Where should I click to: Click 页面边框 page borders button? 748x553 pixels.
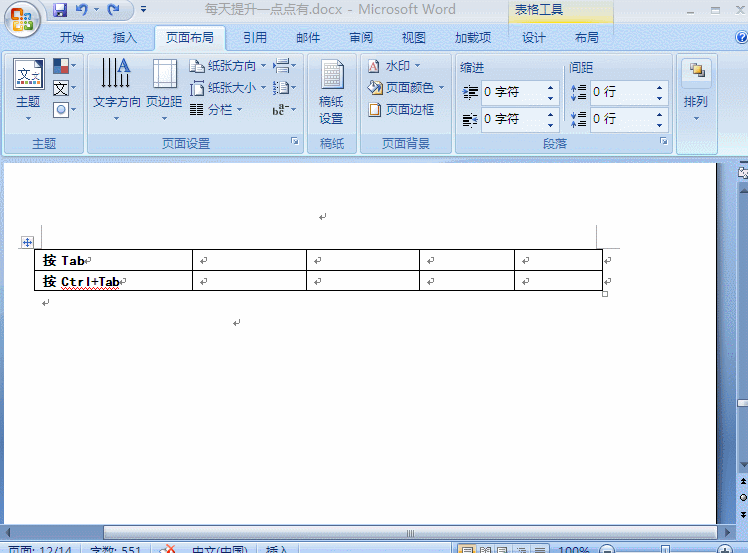coord(401,110)
